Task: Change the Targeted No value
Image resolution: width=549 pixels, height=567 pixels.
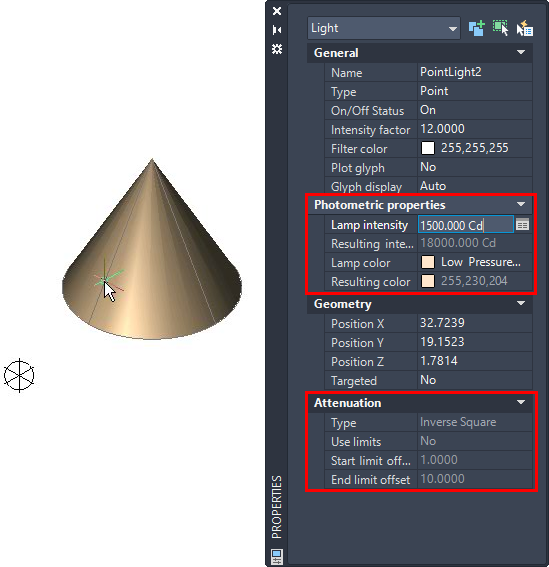Action: pyautogui.click(x=475, y=380)
